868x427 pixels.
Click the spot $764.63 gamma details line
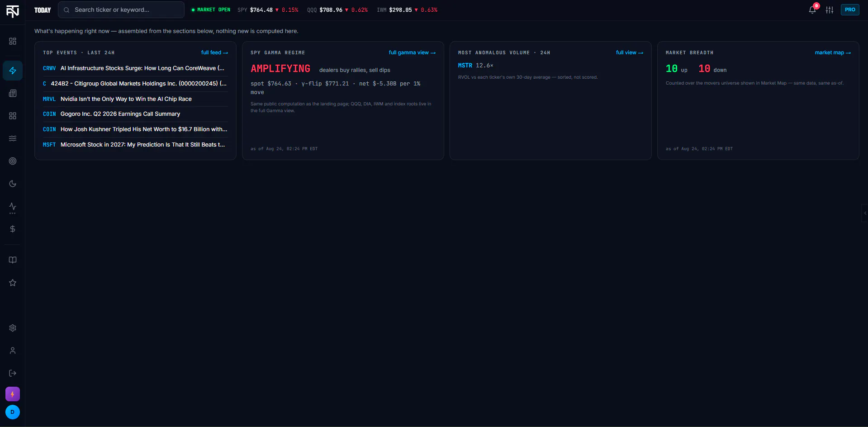pos(335,88)
